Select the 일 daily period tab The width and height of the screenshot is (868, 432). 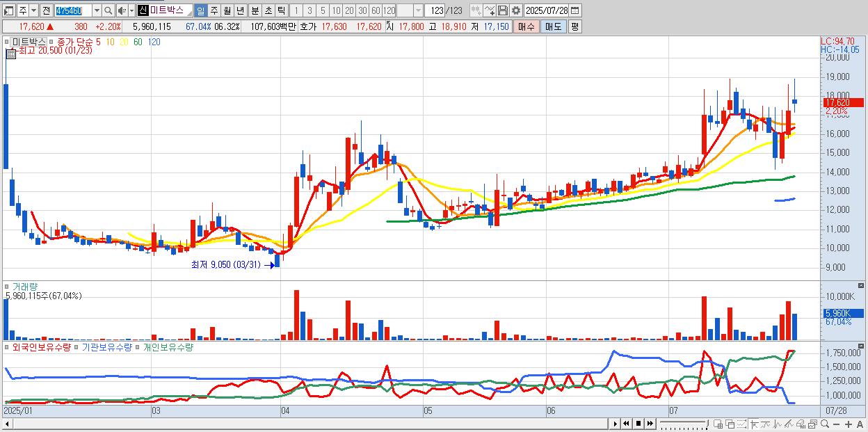(200, 10)
